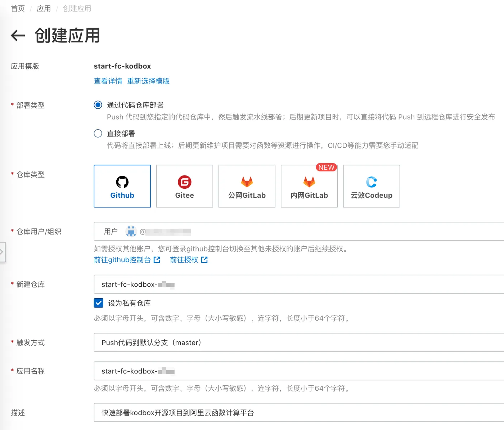Focus the 描述 input field
The height and width of the screenshot is (430, 504).
[299, 412]
